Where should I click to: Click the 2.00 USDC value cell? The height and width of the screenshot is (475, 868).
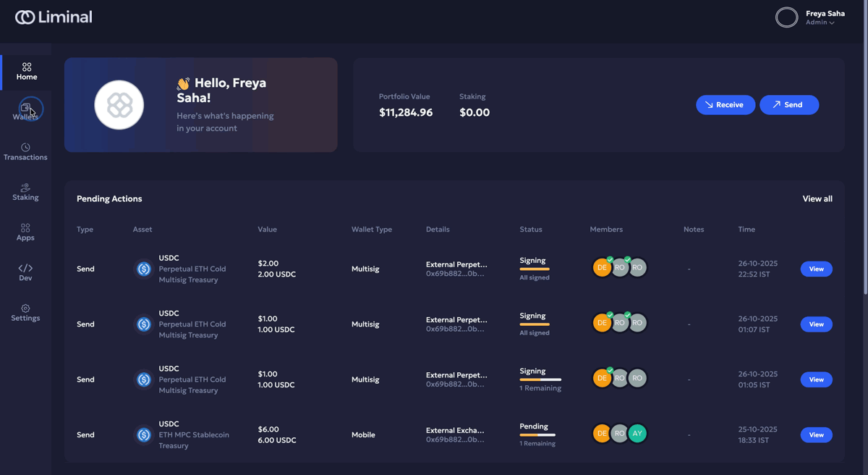point(276,274)
